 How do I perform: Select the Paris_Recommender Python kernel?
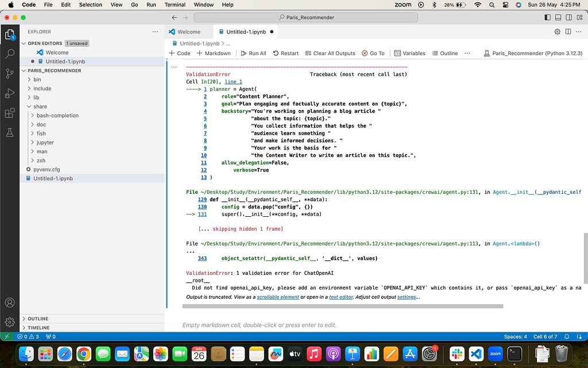point(533,53)
